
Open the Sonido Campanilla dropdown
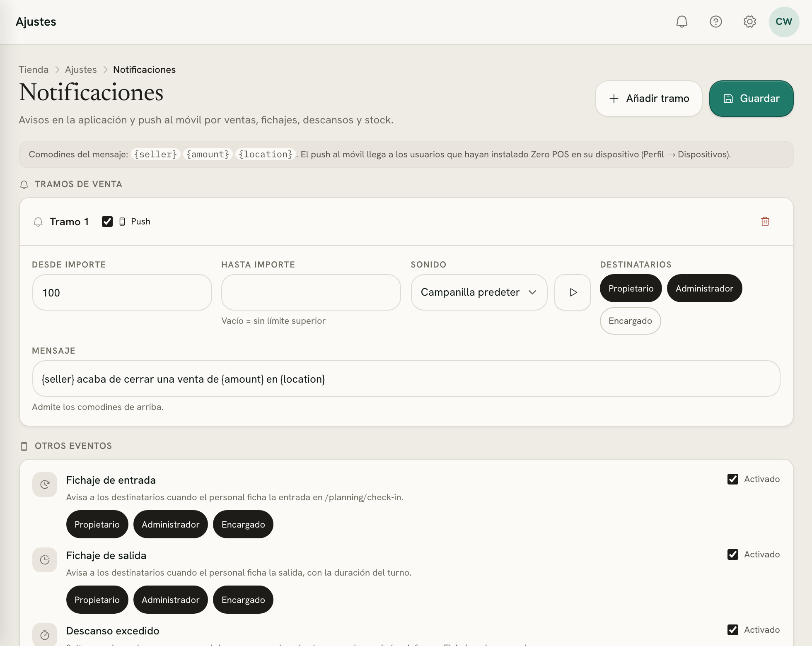click(479, 292)
